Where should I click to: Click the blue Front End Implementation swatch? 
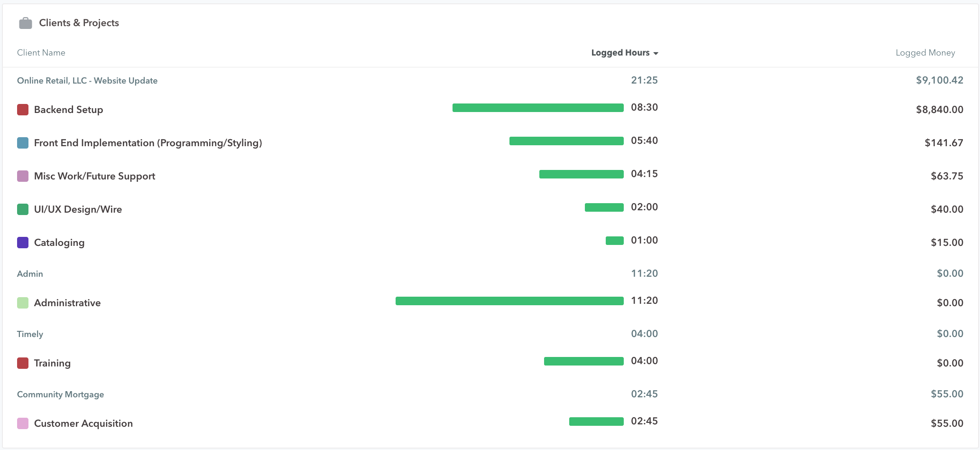pos(23,143)
